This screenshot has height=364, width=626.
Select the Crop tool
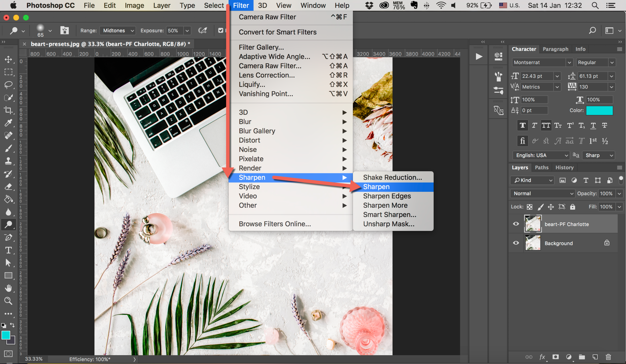pyautogui.click(x=8, y=110)
